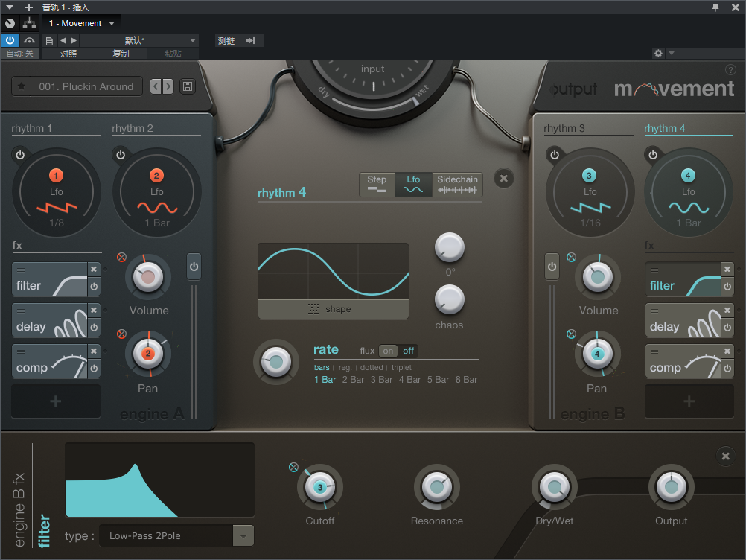Remove the engine A delay effect
This screenshot has width=746, height=560.
coord(94,311)
